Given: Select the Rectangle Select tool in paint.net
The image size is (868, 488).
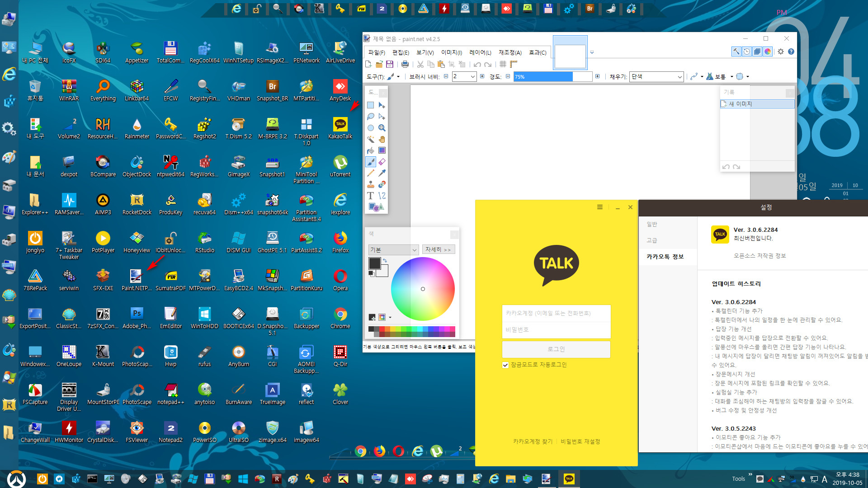Looking at the screenshot, I should (x=371, y=105).
